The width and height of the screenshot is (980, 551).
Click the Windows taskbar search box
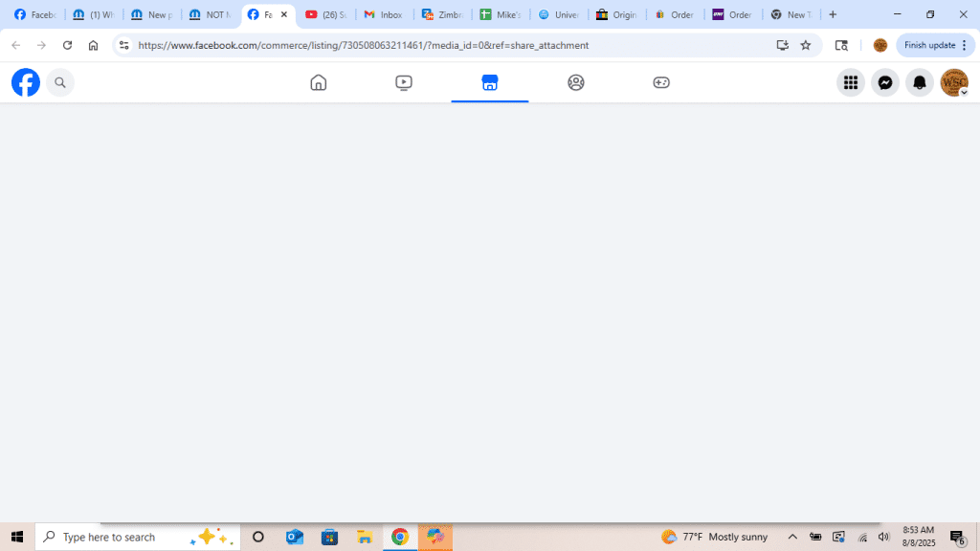pyautogui.click(x=120, y=537)
